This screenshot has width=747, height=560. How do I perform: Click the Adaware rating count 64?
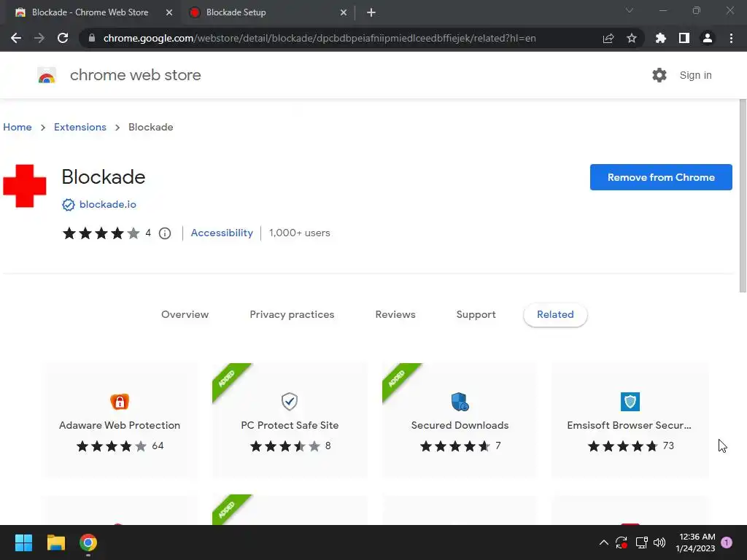158,446
